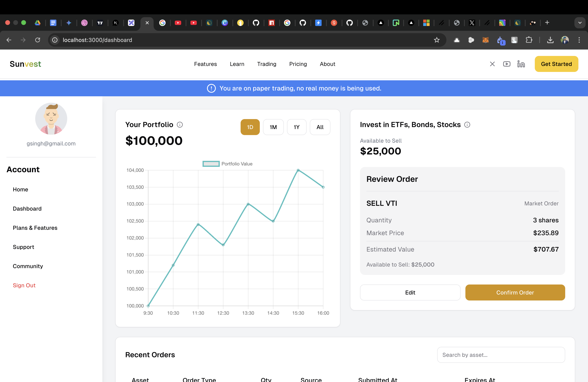Click the LinkedIn icon in header
The width and height of the screenshot is (588, 382).
click(x=521, y=64)
